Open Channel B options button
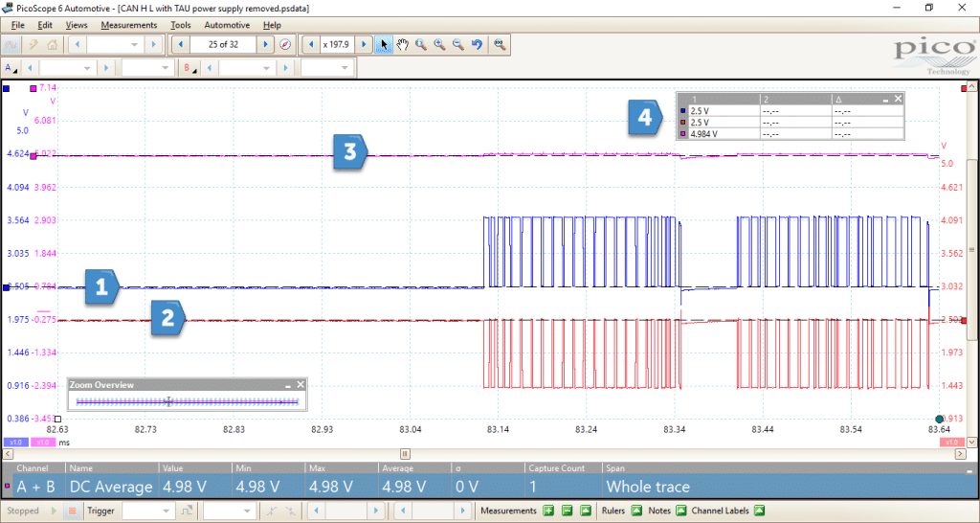This screenshot has height=523, width=980. [190, 68]
